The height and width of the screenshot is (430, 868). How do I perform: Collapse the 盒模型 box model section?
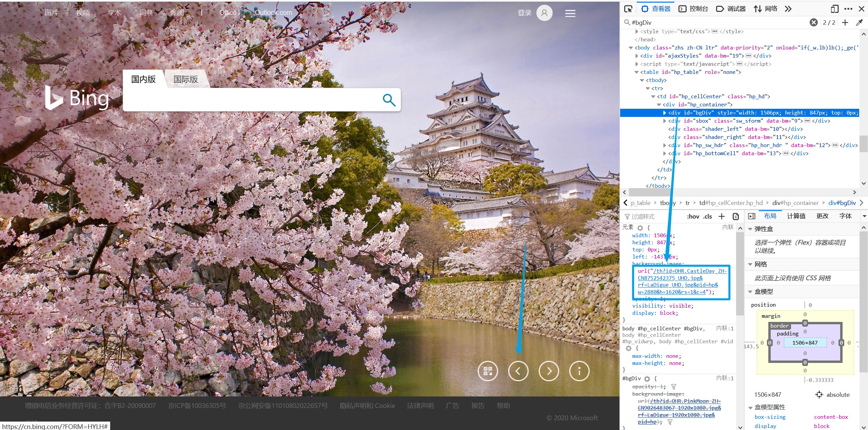tap(750, 292)
